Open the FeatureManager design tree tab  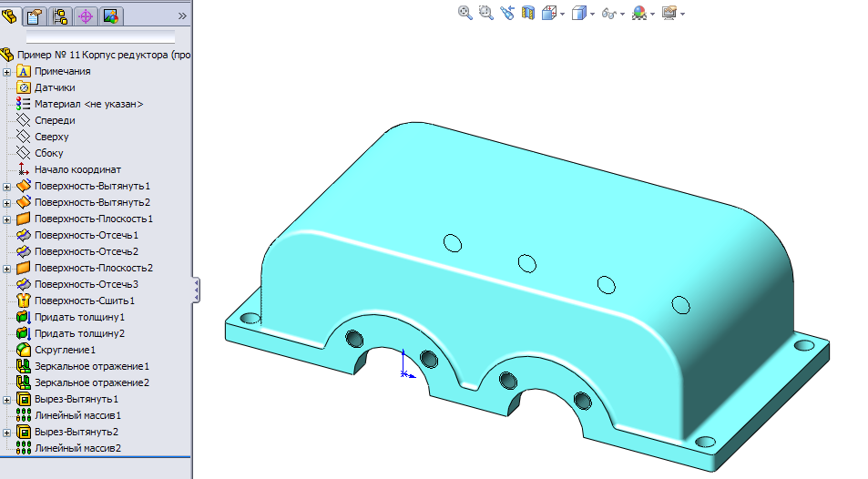pos(9,16)
